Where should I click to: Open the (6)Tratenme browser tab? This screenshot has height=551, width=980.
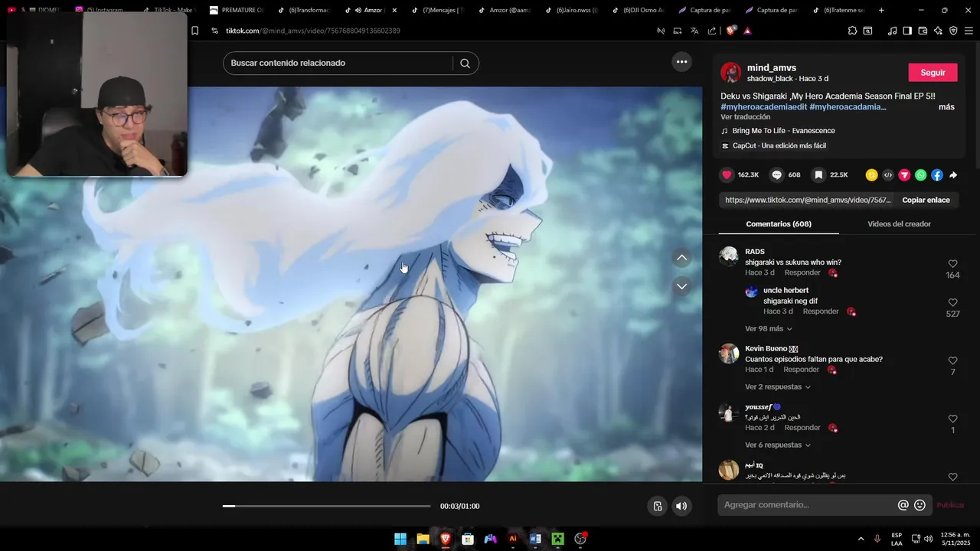[838, 11]
